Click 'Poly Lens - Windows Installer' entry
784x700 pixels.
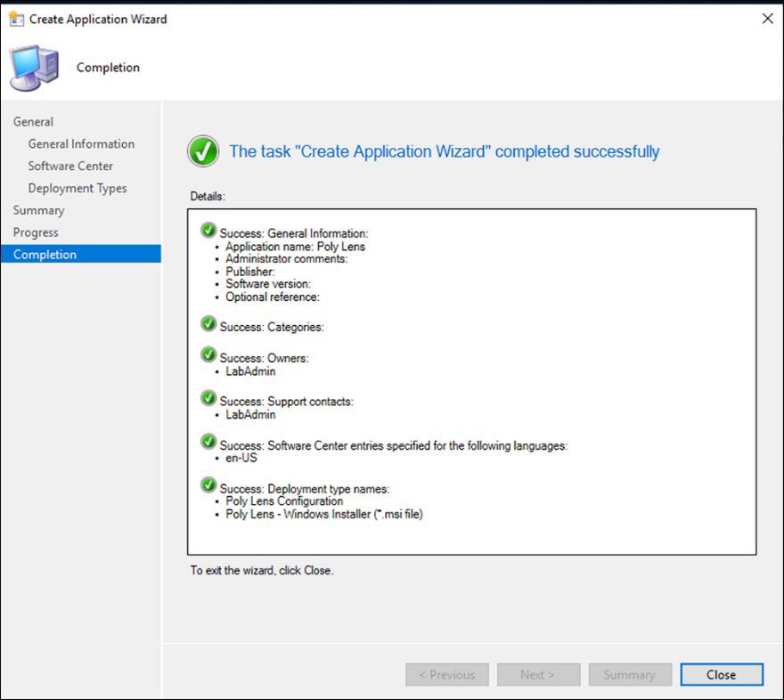(x=324, y=514)
